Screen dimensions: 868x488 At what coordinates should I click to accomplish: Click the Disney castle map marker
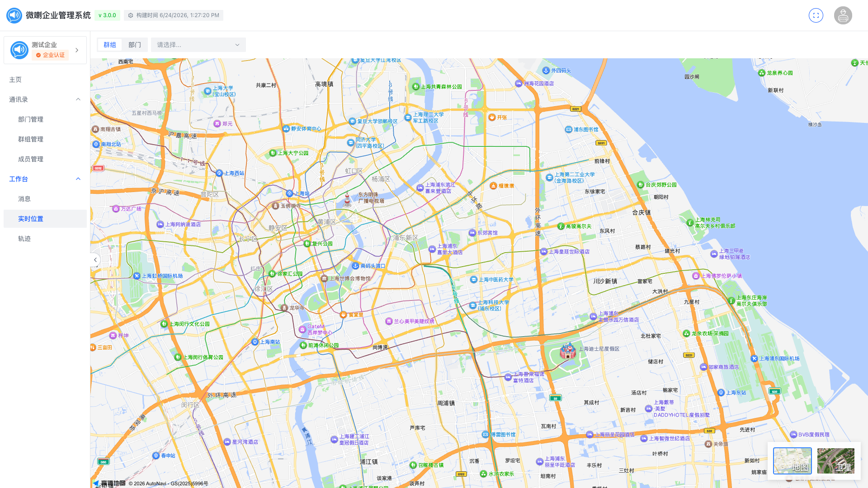568,351
